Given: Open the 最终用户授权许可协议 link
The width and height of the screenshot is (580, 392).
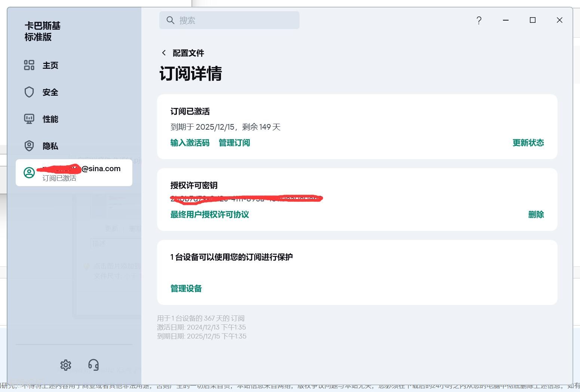Looking at the screenshot, I should point(210,214).
